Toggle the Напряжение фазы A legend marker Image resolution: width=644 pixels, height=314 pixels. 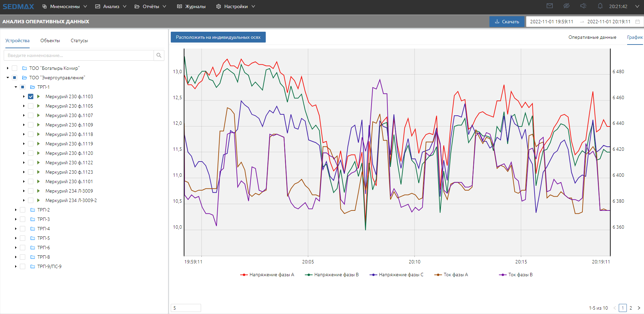244,275
